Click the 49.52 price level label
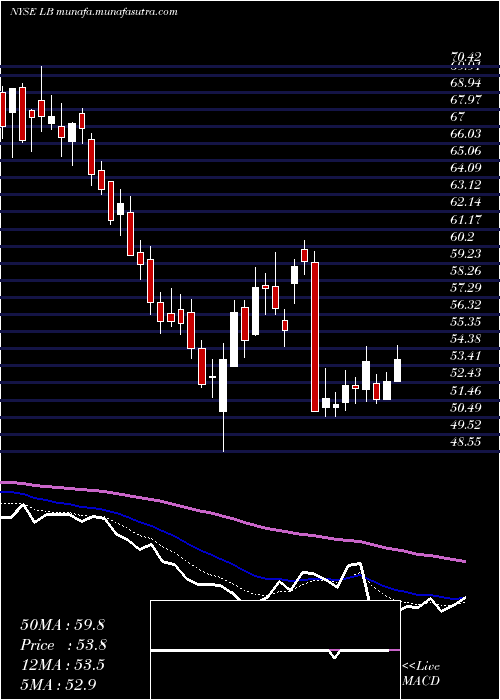Viewport: 500px width, 700px height. 466,424
